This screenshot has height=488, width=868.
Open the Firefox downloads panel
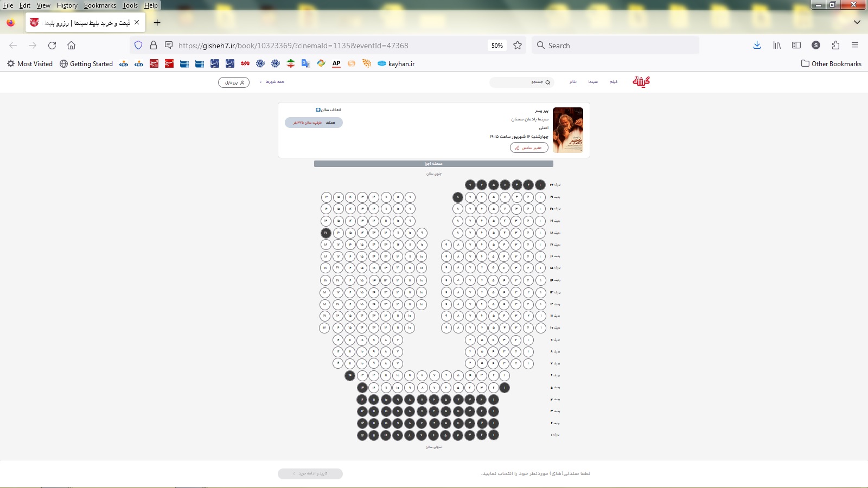point(757,46)
